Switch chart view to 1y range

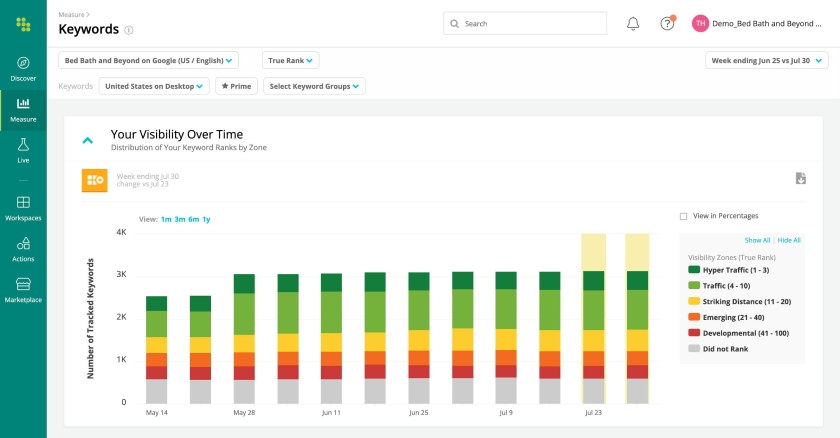coord(206,218)
